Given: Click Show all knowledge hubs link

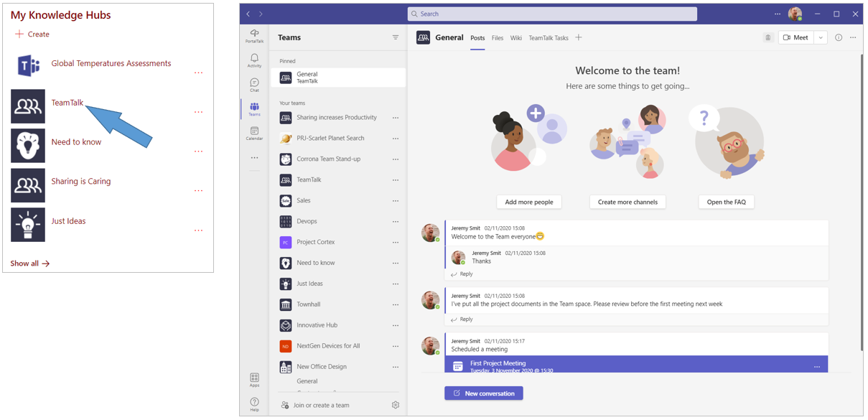Looking at the screenshot, I should coord(30,263).
